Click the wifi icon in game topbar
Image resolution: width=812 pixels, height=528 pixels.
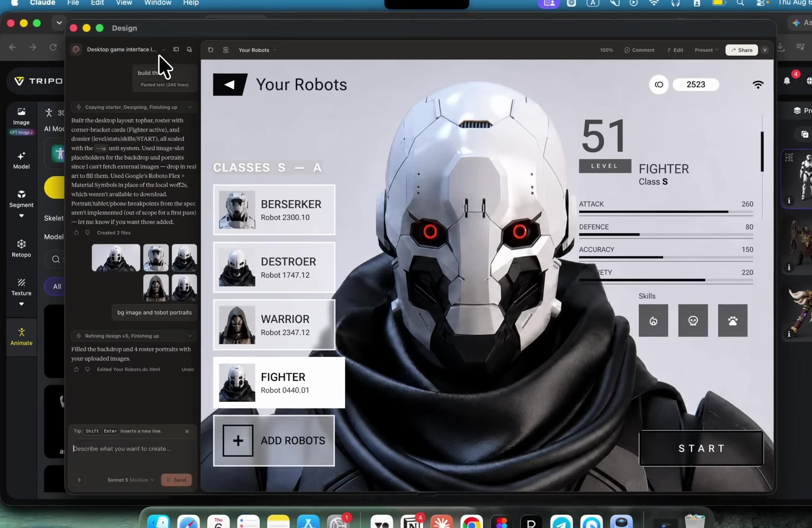point(758,85)
